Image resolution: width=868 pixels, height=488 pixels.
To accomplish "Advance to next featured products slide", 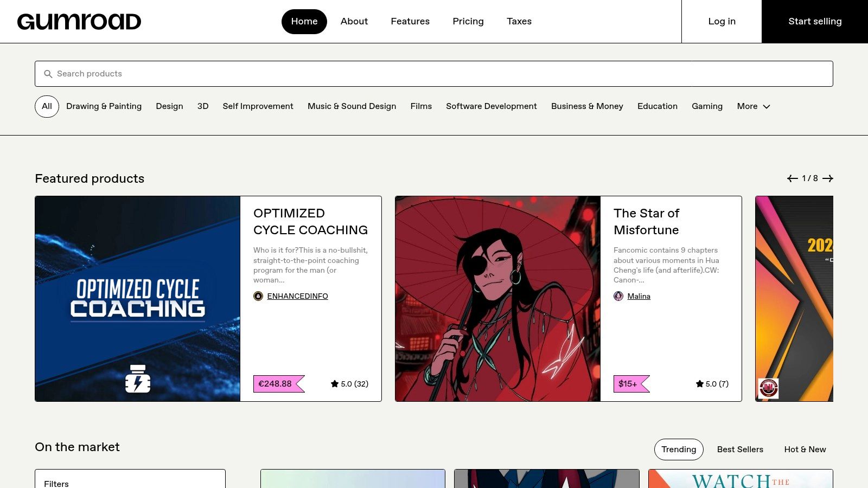I will 827,178.
